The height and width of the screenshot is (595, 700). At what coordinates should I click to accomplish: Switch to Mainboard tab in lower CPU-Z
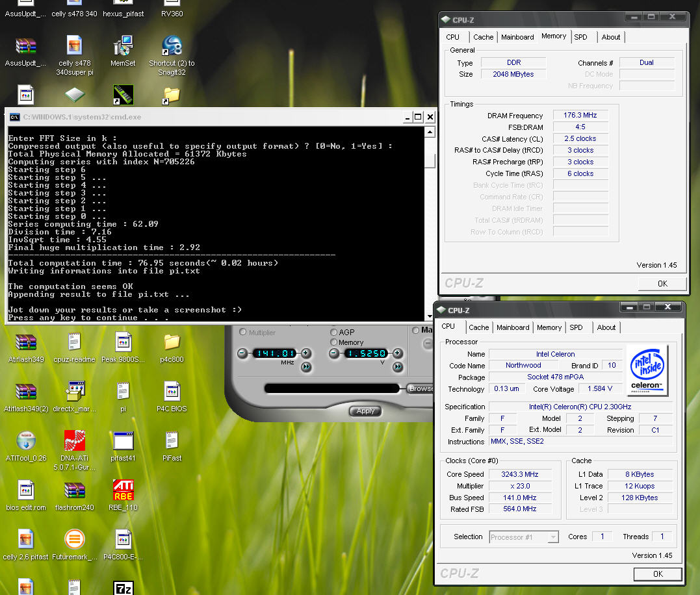click(x=513, y=327)
